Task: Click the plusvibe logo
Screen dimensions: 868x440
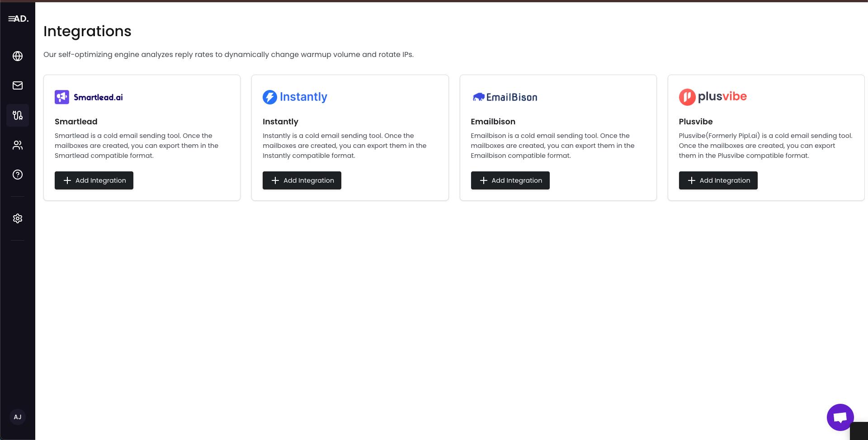Action: tap(713, 97)
